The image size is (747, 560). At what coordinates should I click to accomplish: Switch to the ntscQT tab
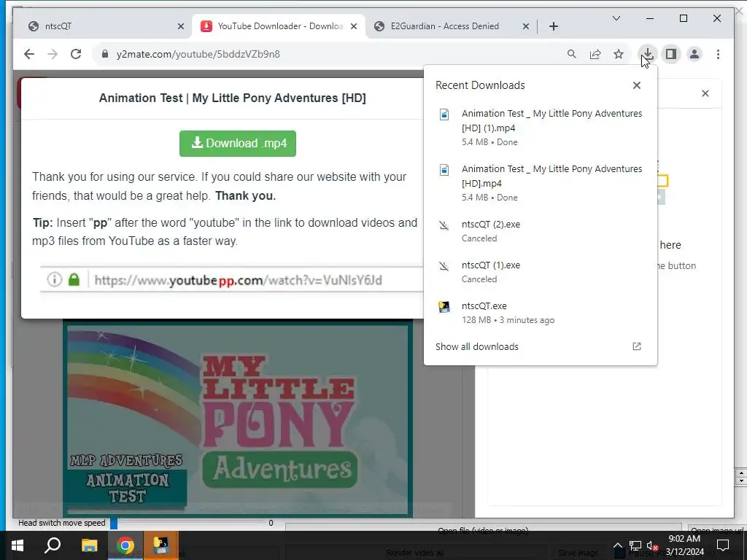[x=105, y=26]
